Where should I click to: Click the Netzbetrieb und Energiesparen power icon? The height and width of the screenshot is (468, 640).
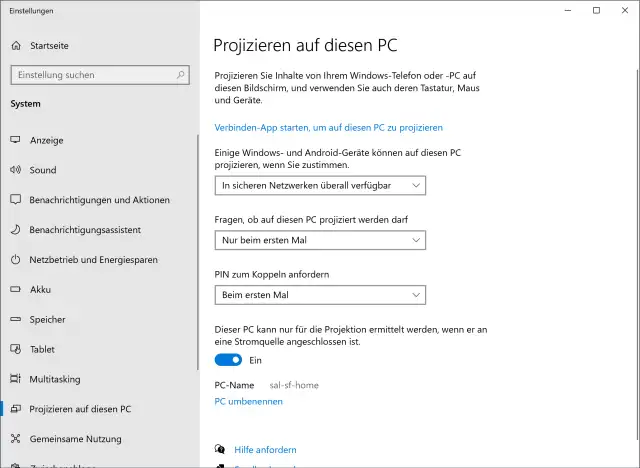tap(16, 260)
